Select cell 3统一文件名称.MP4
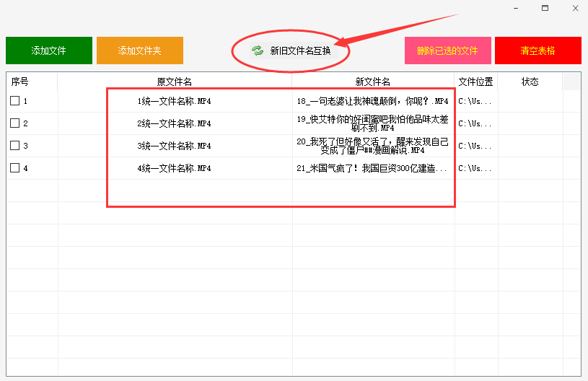This screenshot has height=381, width=588. pos(175,146)
